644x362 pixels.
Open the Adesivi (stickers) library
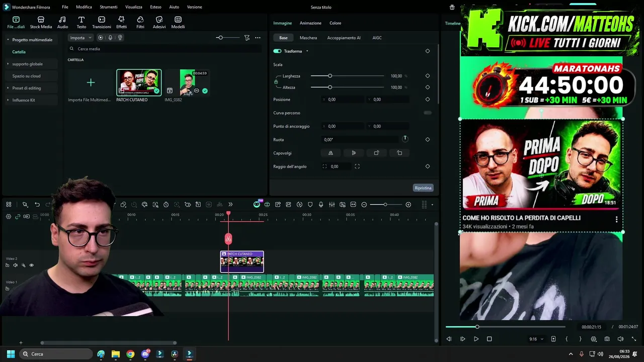pyautogui.click(x=159, y=22)
